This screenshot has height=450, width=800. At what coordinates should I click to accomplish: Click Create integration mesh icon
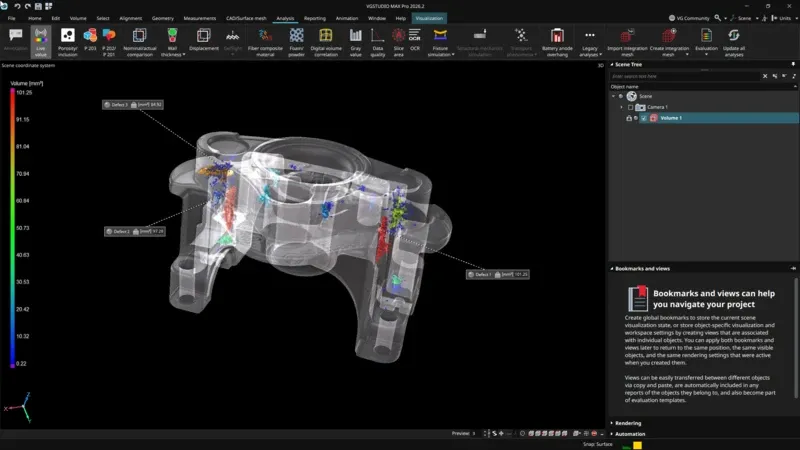point(669,35)
